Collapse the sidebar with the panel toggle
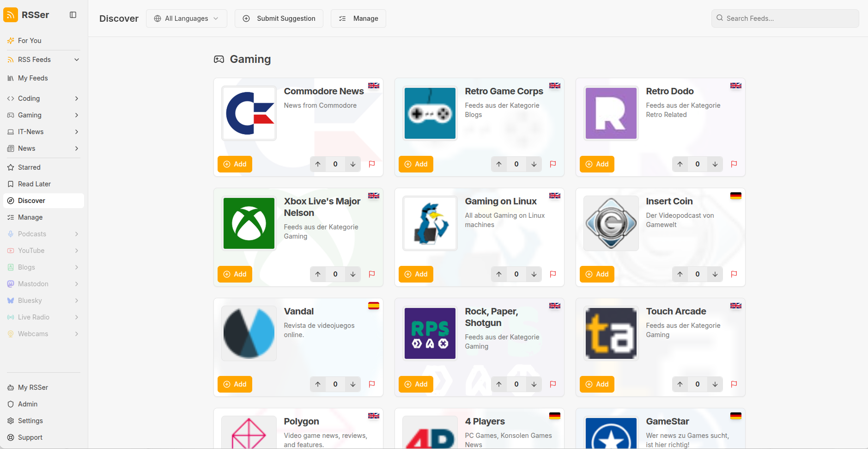 tap(73, 14)
